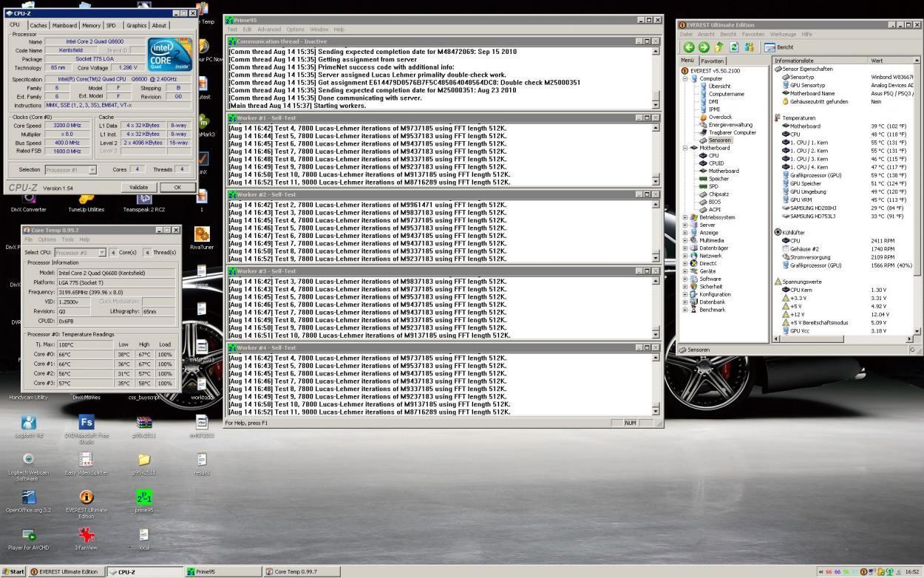Click Start button on taskbar
924x578 pixels.
(13, 571)
